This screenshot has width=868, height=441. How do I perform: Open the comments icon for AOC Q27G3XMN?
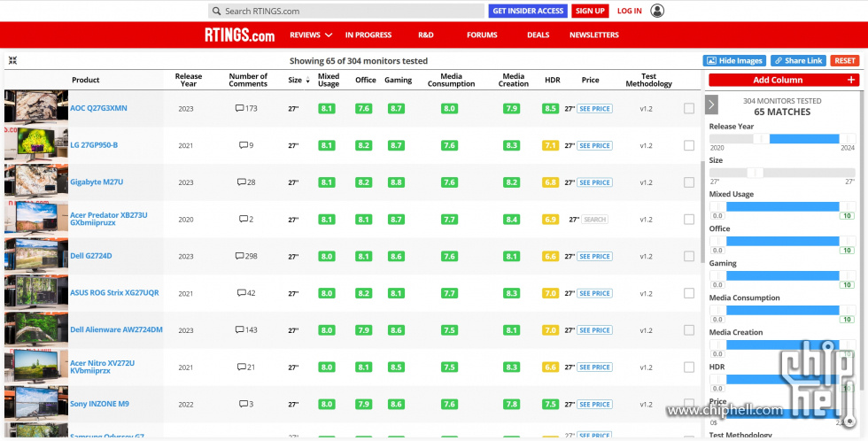coord(239,108)
